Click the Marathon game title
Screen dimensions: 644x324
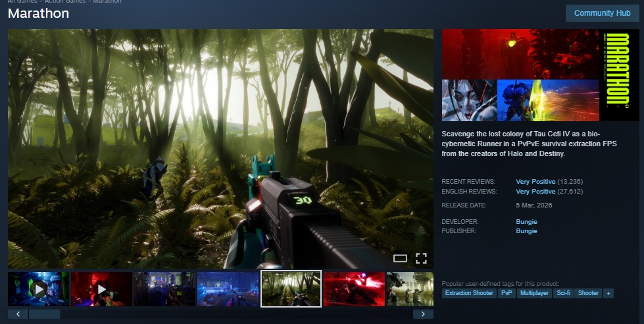click(38, 13)
